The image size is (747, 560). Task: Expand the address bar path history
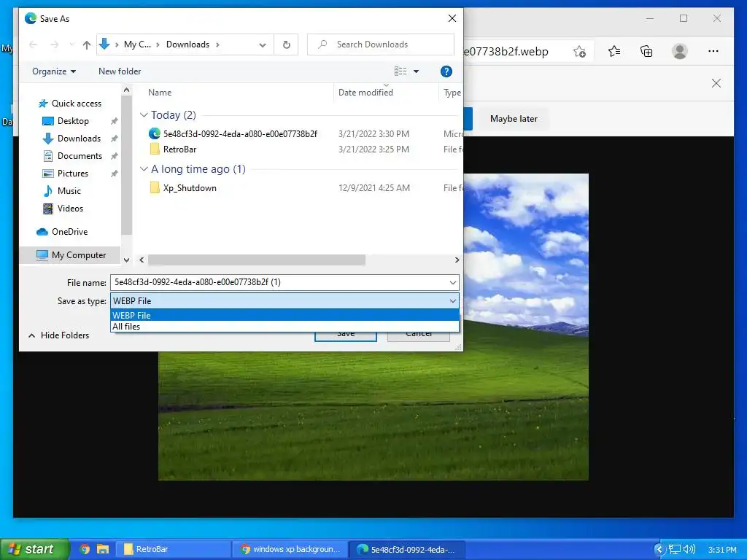tap(263, 44)
